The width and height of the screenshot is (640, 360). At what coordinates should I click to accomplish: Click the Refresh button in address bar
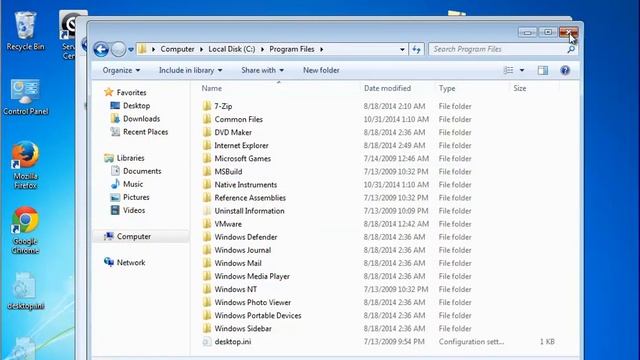416,49
